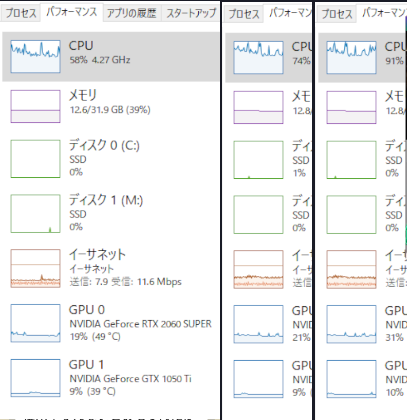Select the パフォーマンス tab in left panel

point(72,12)
